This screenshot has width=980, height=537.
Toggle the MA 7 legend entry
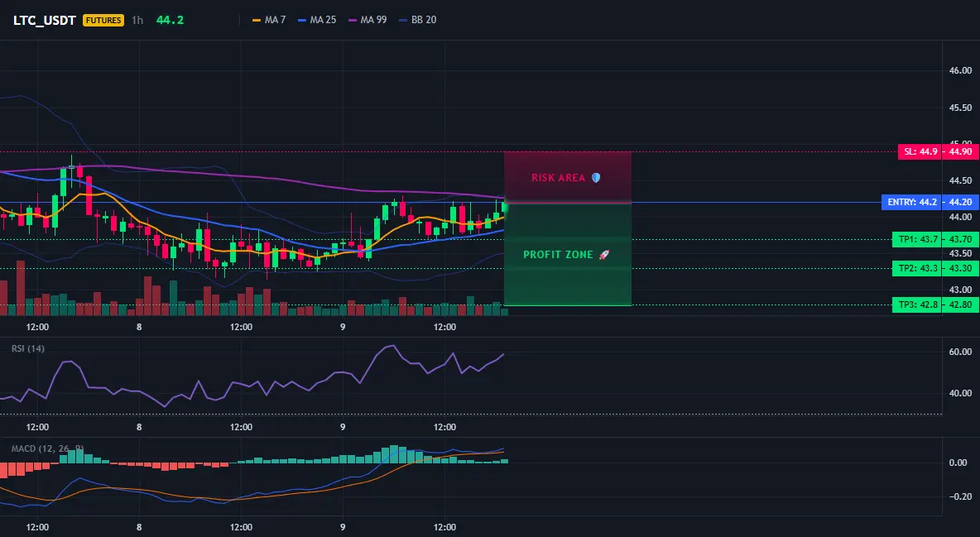(x=269, y=20)
